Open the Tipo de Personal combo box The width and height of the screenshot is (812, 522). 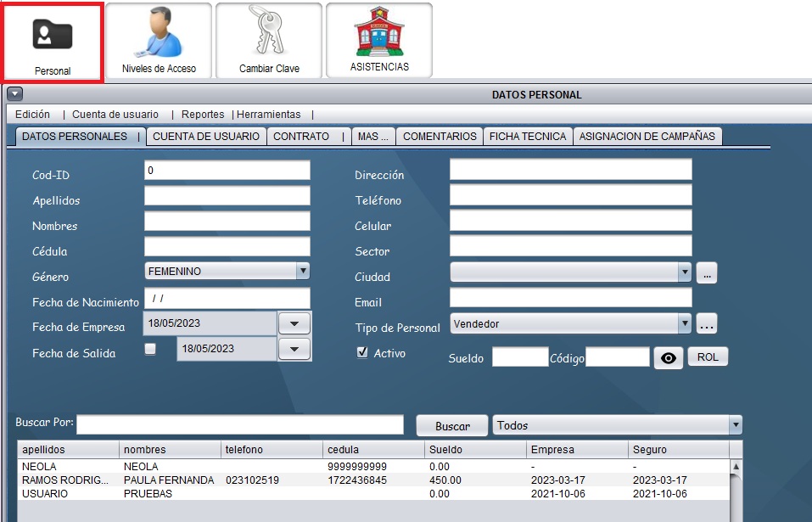click(x=684, y=324)
